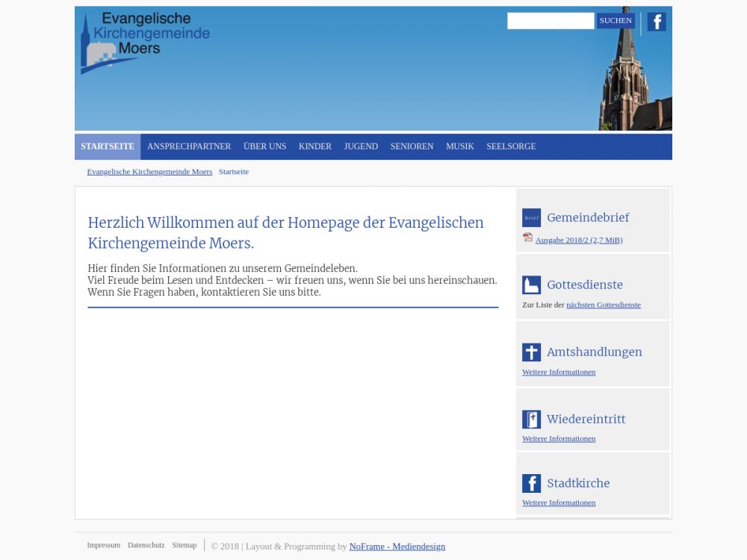Click the Amtshandlungen cross icon
747x560 pixels.
click(x=531, y=352)
